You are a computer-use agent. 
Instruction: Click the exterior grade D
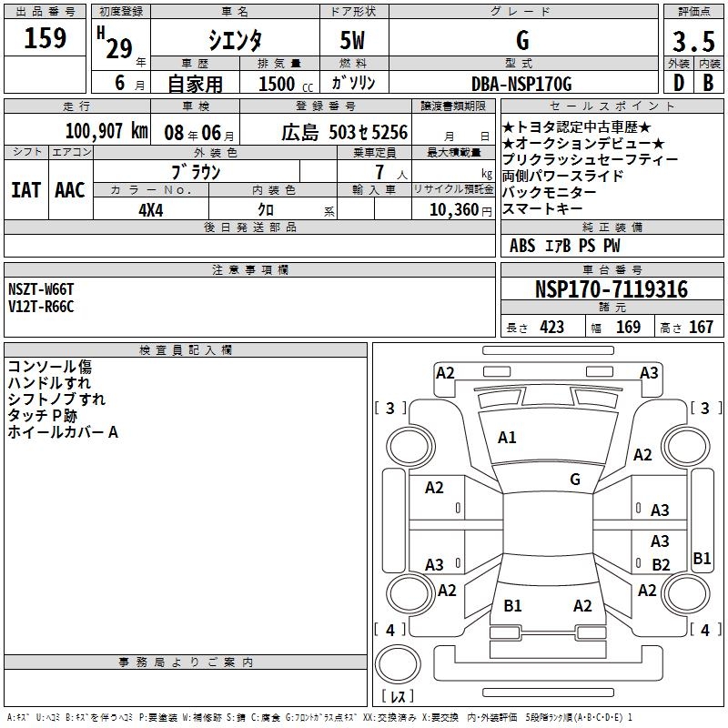pyautogui.click(x=679, y=83)
